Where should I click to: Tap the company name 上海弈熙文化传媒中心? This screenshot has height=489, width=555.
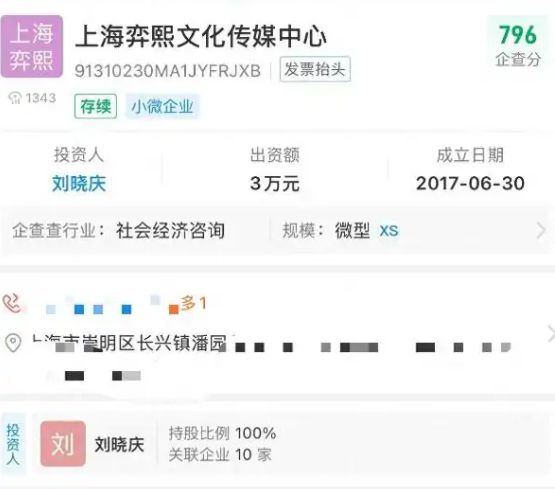[x=200, y=36]
